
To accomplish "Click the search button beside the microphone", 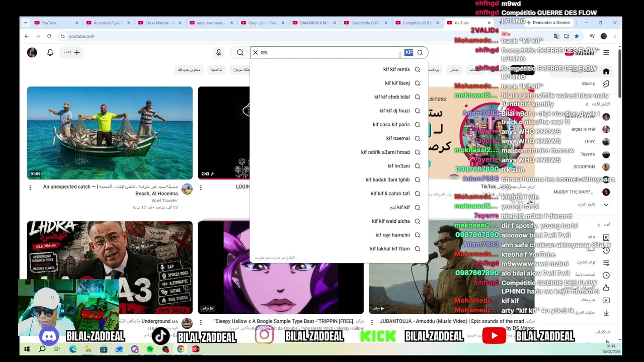I will [240, 52].
